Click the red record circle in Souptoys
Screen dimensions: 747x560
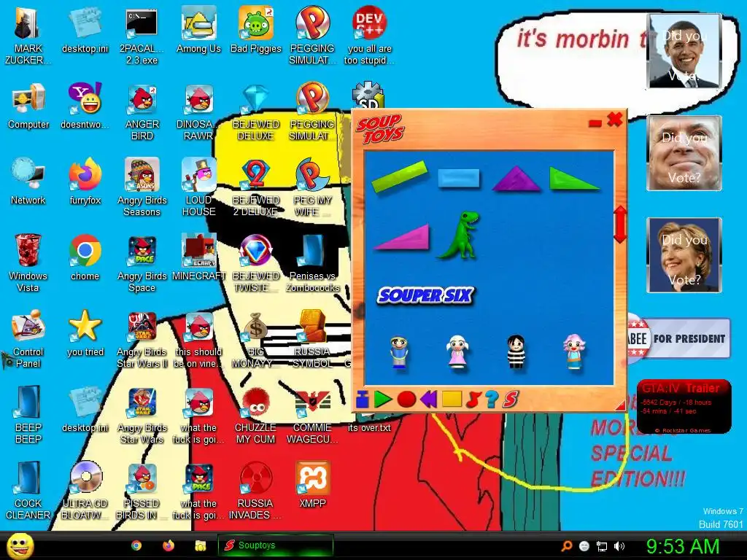point(406,399)
